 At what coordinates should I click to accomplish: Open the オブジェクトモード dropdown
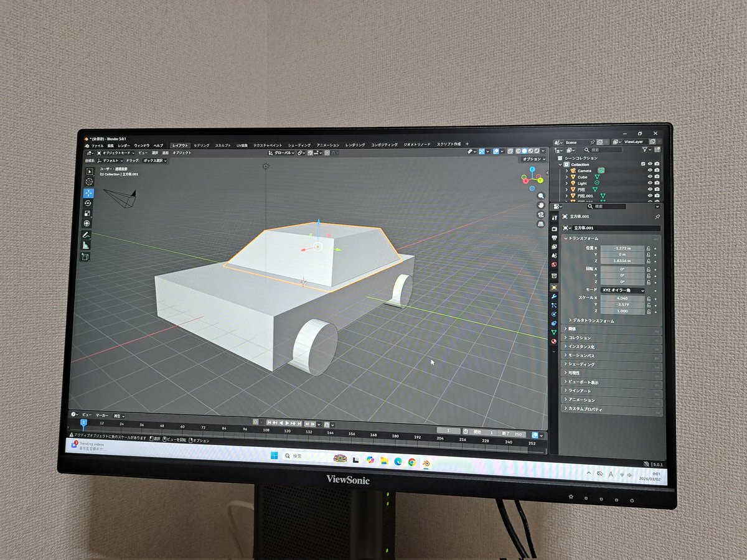[117, 152]
